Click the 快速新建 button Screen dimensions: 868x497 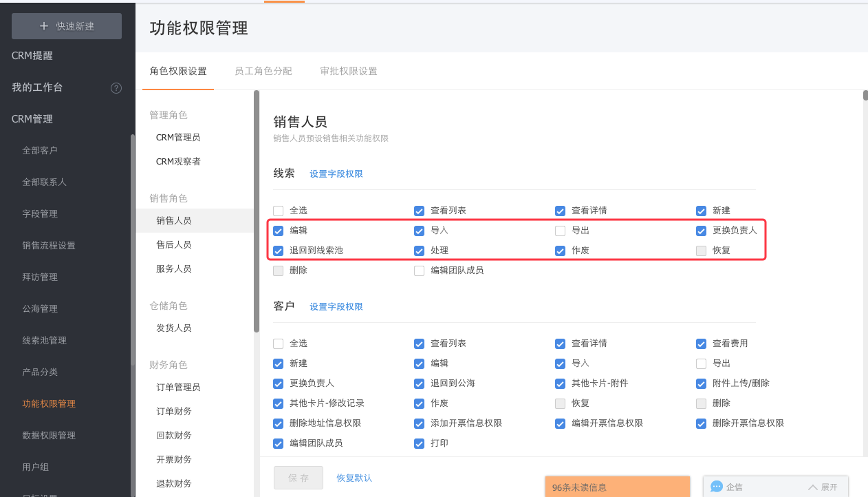pos(67,26)
